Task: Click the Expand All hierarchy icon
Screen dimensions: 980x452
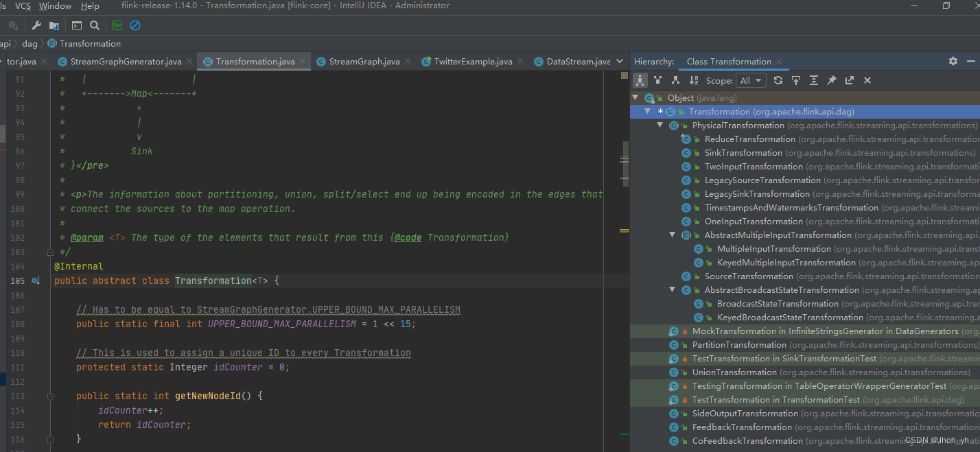Action: pos(813,80)
